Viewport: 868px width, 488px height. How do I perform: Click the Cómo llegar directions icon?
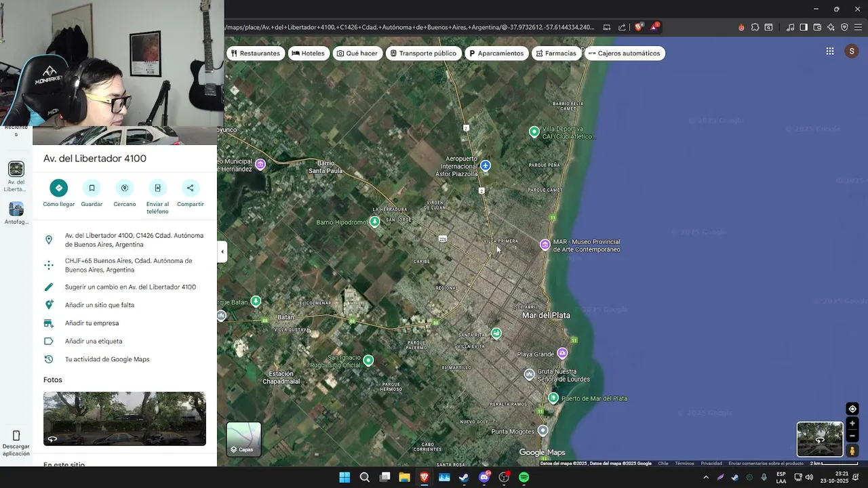point(58,188)
